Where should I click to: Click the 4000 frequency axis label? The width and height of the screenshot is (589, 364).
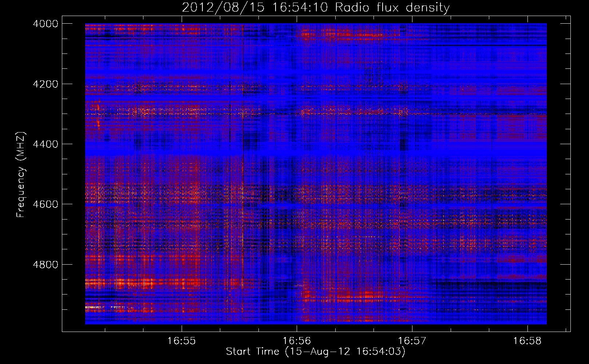tap(45, 24)
